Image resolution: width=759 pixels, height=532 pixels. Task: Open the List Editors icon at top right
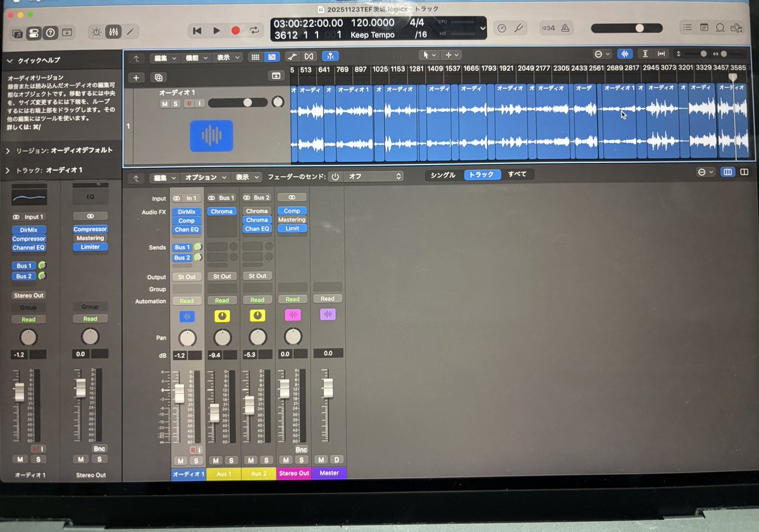coord(688,28)
